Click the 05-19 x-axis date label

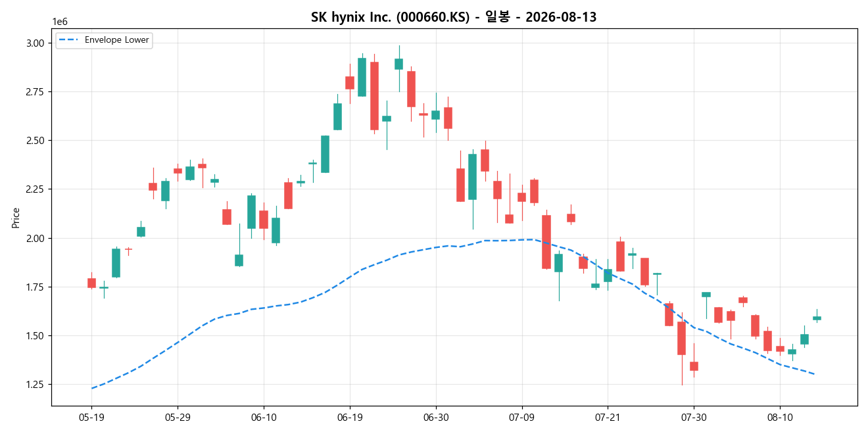91,418
